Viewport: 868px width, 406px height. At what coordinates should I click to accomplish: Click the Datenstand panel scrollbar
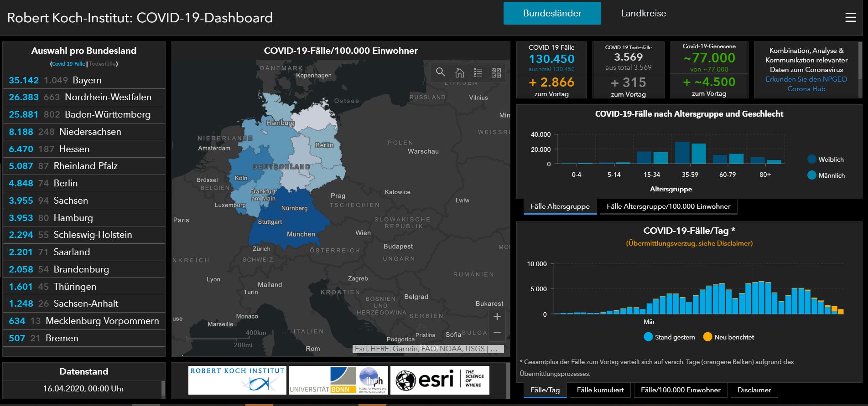coord(163,389)
